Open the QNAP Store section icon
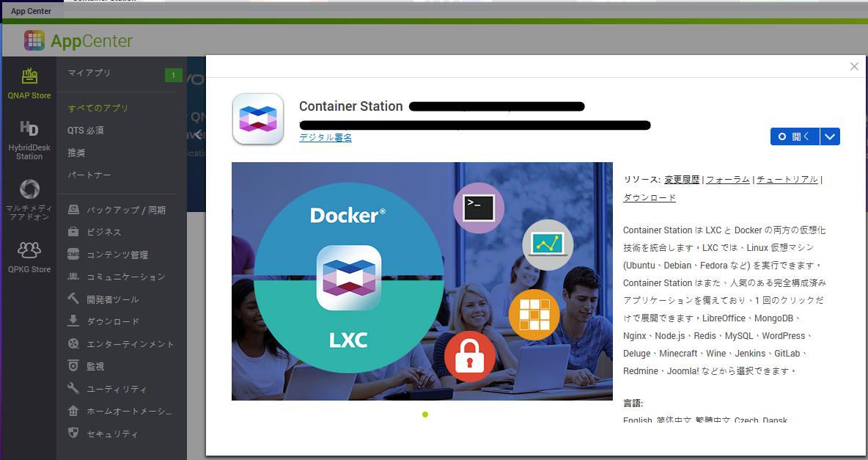Screen dimensions: 868x460 pyautogui.click(x=29, y=76)
